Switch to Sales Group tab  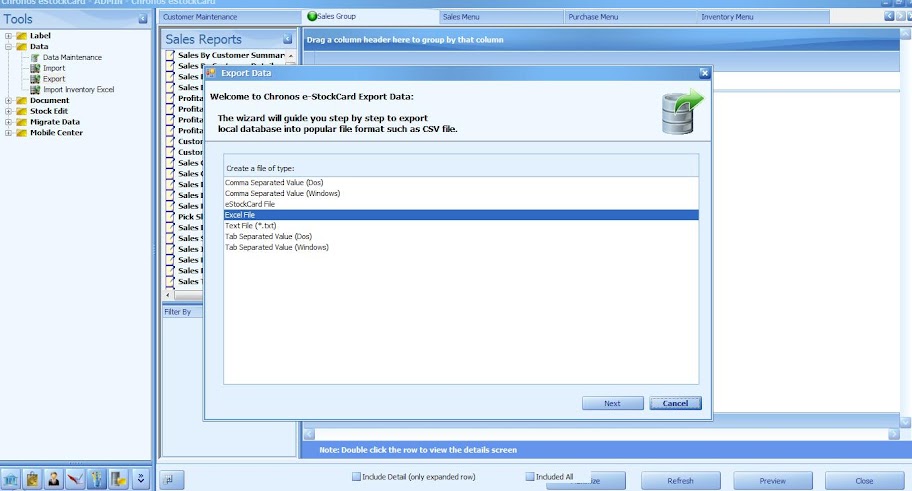pos(369,16)
